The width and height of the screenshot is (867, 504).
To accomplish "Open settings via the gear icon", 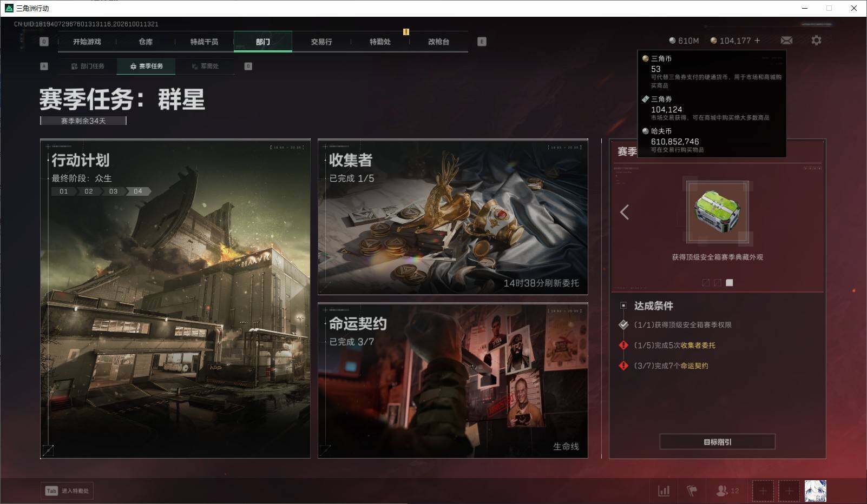I will click(816, 41).
